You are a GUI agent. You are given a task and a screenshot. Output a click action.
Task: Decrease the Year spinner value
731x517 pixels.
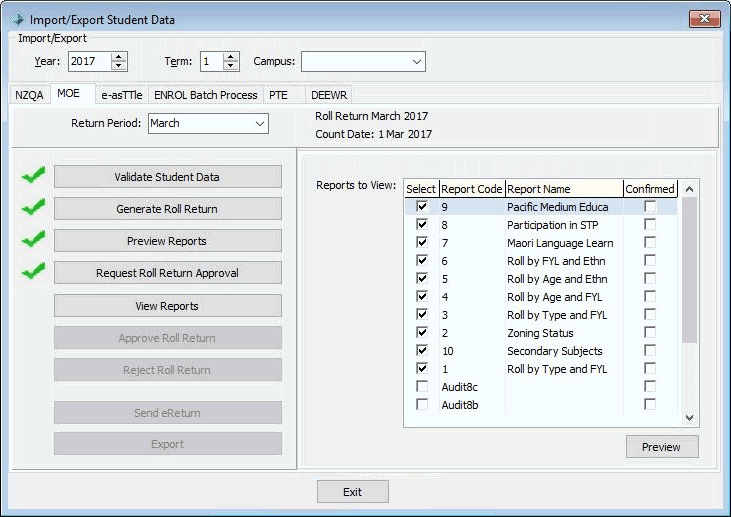(x=119, y=66)
